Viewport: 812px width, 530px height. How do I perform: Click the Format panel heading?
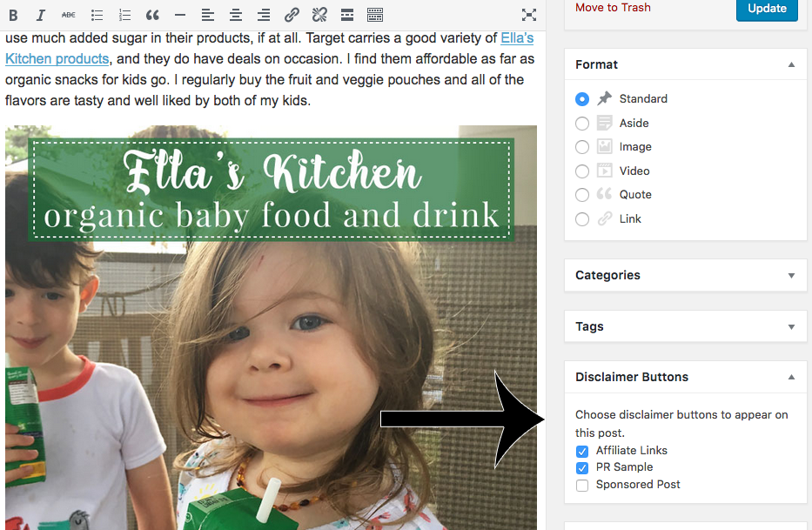pyautogui.click(x=596, y=64)
